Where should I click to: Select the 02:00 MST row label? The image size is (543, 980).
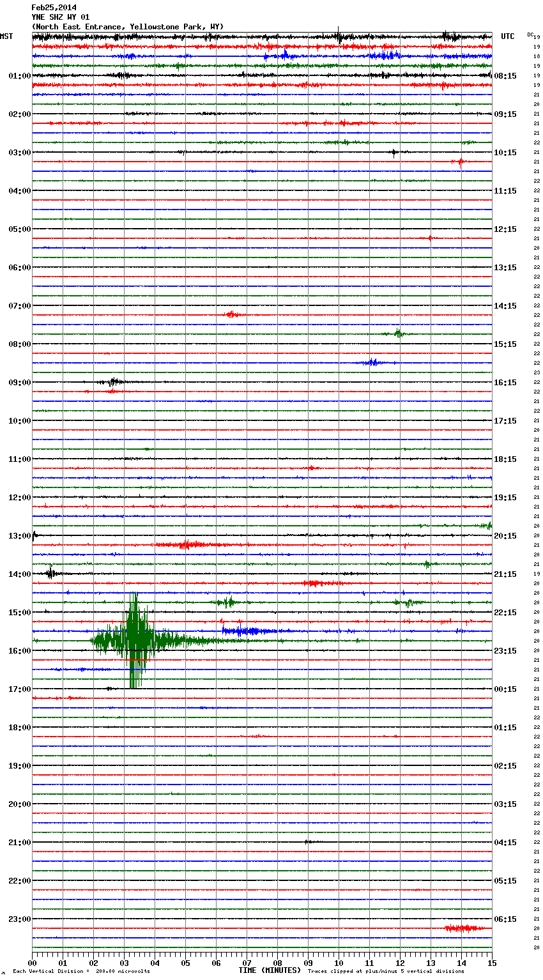click(x=20, y=114)
